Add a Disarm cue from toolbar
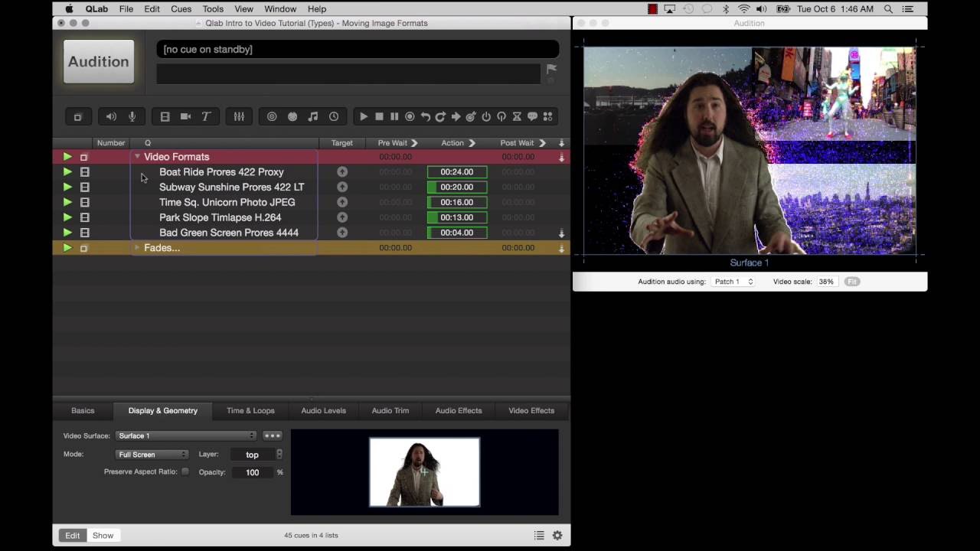Image resolution: width=980 pixels, height=551 pixels. tap(501, 117)
